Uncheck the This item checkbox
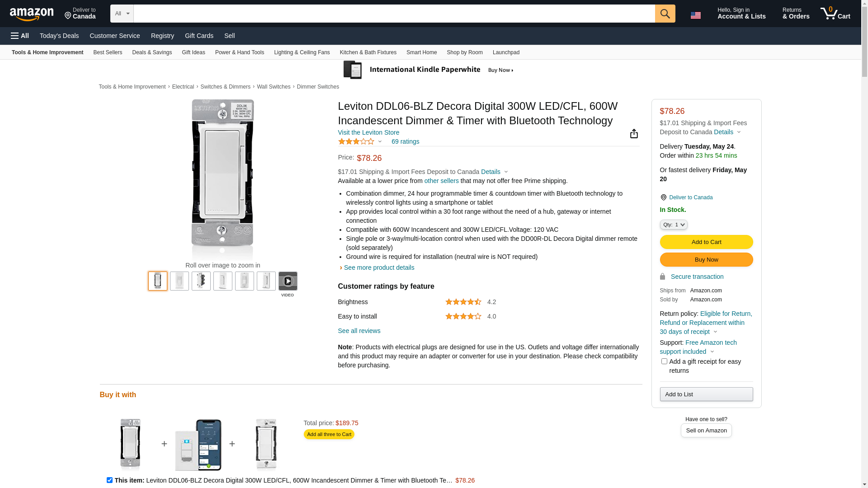This screenshot has height=488, width=868. pos(109,480)
